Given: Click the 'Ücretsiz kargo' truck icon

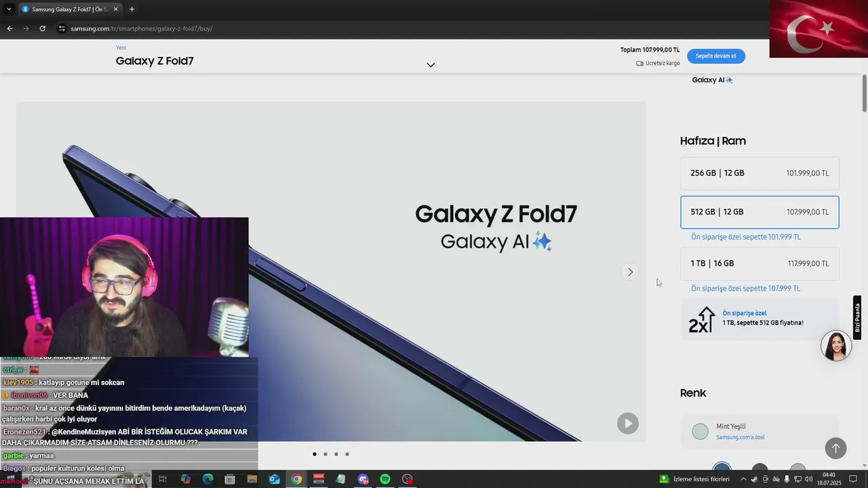Looking at the screenshot, I should (x=640, y=64).
